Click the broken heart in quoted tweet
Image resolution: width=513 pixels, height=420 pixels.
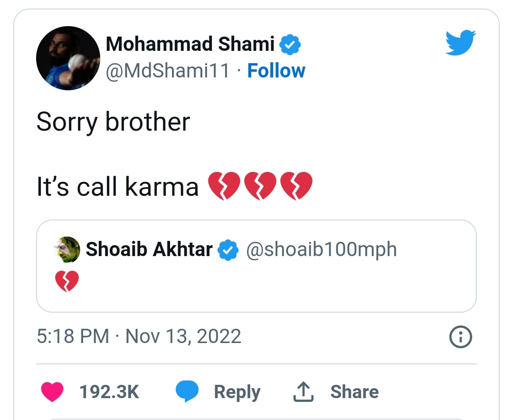[x=67, y=281]
